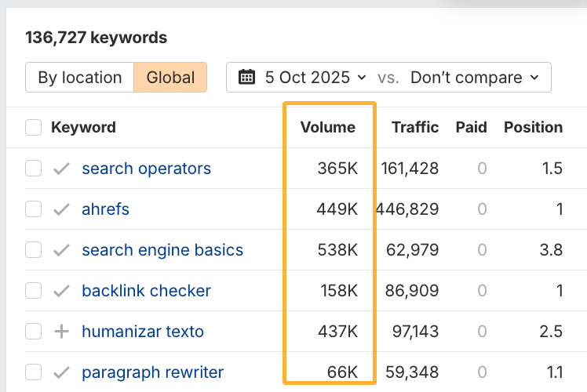Sort by the Traffic column header
Viewport: 587px width, 392px height.
415,128
